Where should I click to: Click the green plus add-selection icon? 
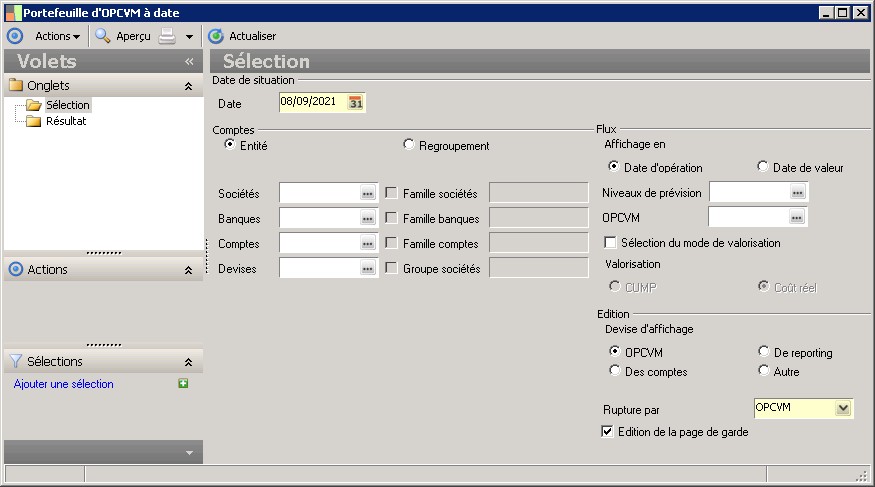[183, 383]
